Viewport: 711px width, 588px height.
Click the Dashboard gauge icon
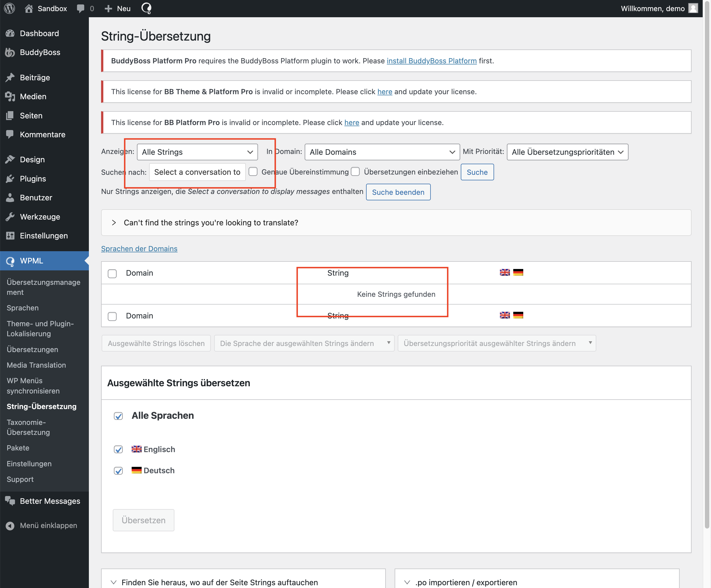point(10,33)
